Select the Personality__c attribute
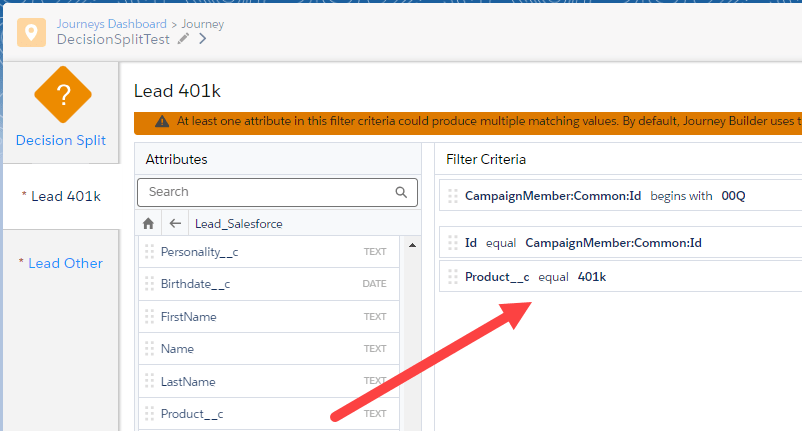802x431 pixels. [199, 252]
